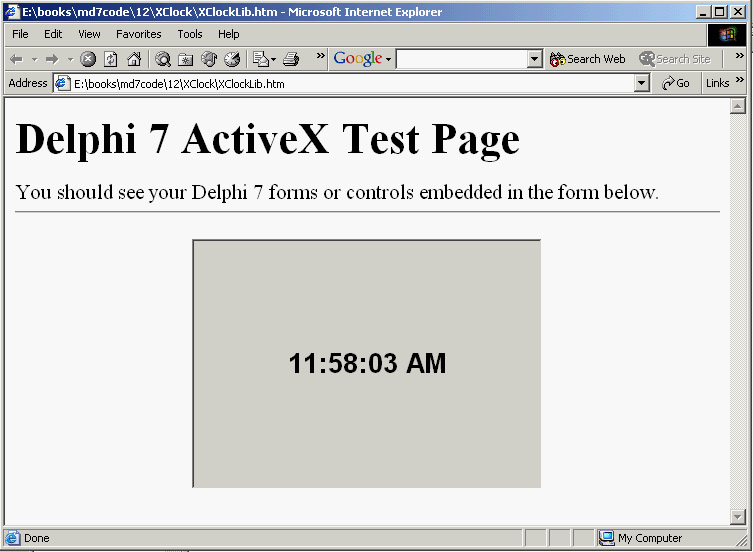
Task: Open the Search pane icon
Action: (163, 59)
